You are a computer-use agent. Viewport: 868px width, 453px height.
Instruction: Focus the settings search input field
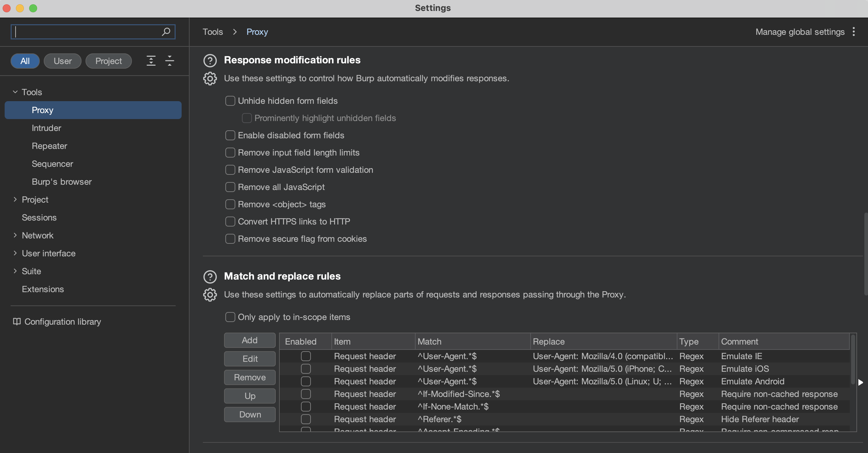(87, 32)
